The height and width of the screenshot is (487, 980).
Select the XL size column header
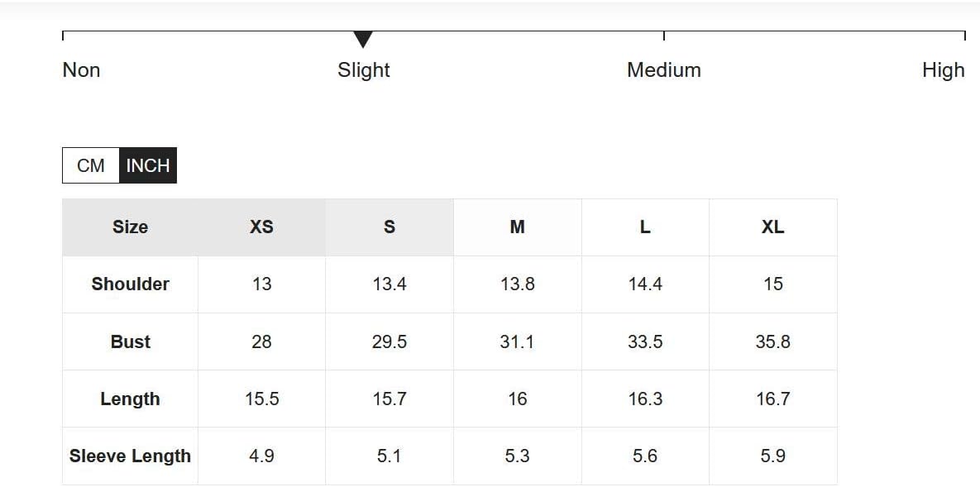773,227
